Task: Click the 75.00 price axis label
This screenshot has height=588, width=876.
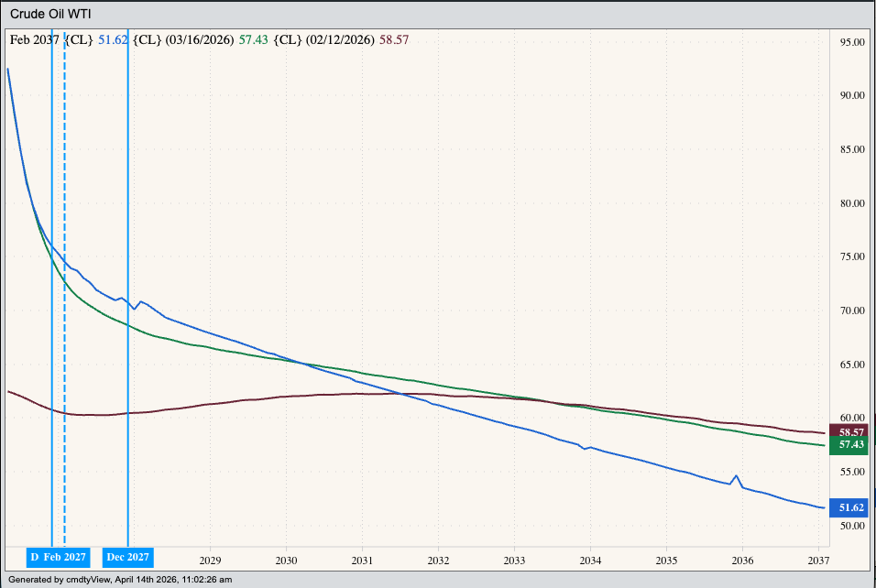Action: tap(853, 257)
